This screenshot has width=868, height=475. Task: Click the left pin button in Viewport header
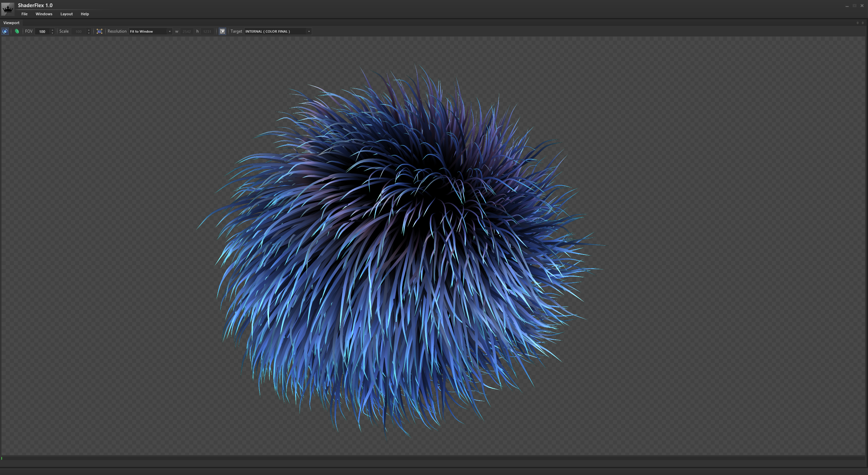coord(857,23)
